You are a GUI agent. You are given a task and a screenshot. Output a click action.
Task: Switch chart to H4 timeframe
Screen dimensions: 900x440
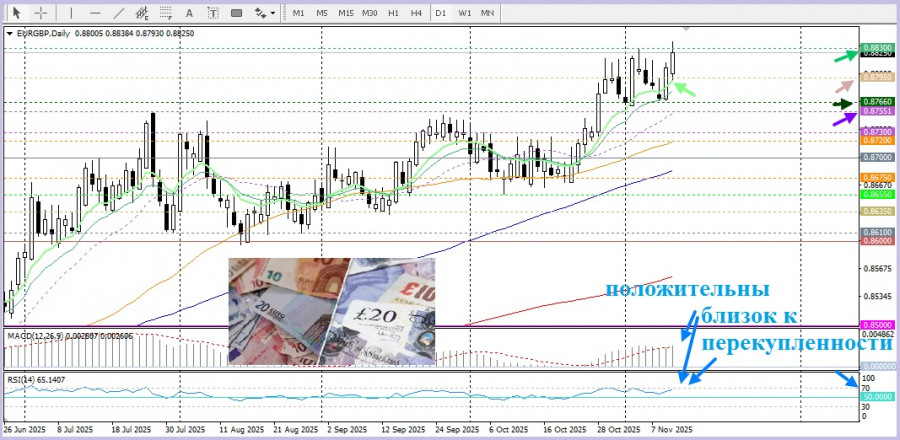tap(417, 13)
